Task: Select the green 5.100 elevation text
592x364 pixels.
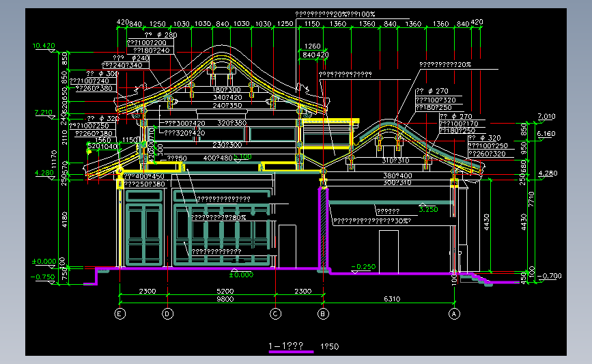Action: [x=243, y=156]
